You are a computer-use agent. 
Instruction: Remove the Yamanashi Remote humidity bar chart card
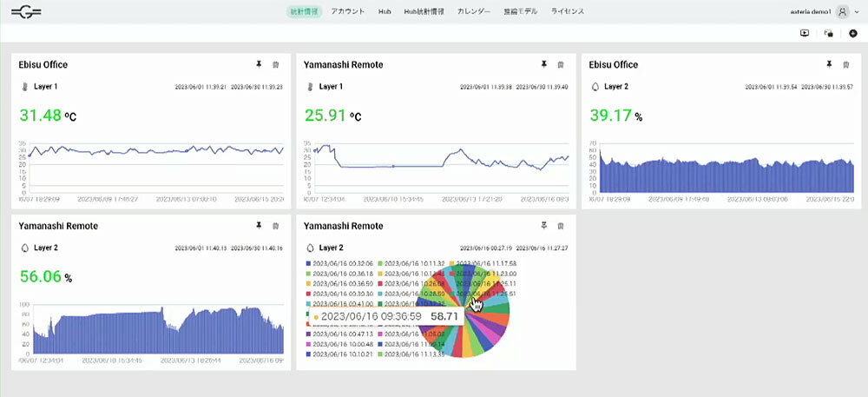(275, 225)
